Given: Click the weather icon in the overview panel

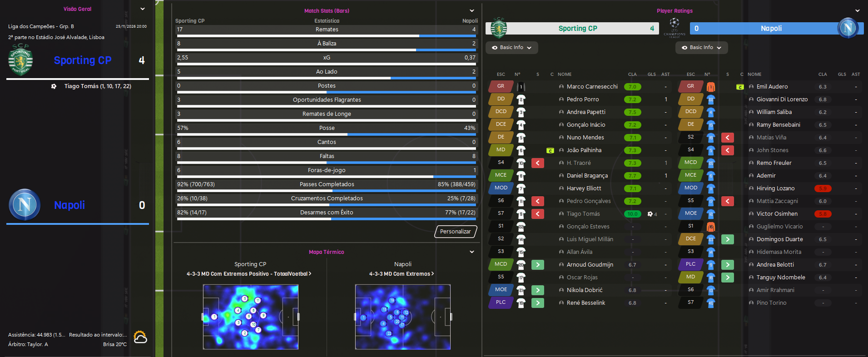Looking at the screenshot, I should [x=140, y=337].
